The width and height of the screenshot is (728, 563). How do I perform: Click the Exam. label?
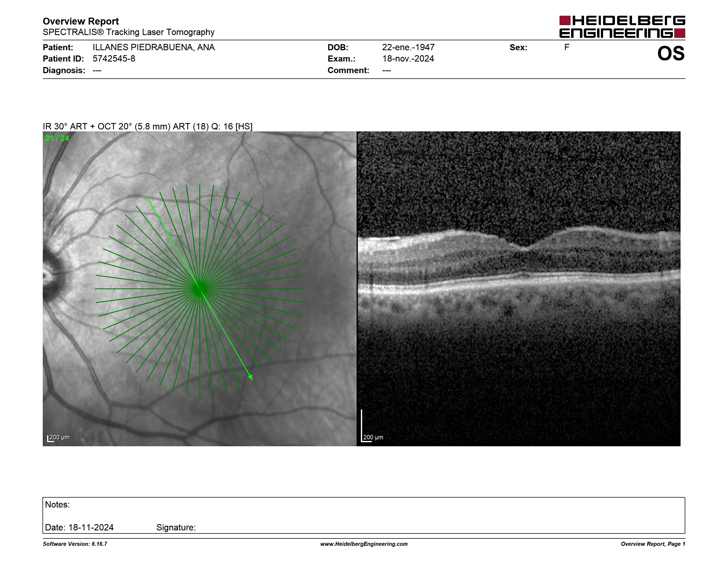(x=342, y=59)
